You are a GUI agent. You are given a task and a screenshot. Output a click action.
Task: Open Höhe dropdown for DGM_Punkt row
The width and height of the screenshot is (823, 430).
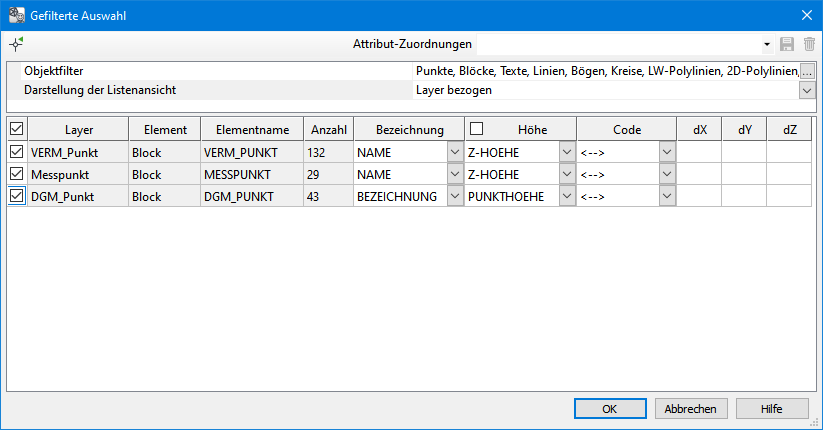567,196
